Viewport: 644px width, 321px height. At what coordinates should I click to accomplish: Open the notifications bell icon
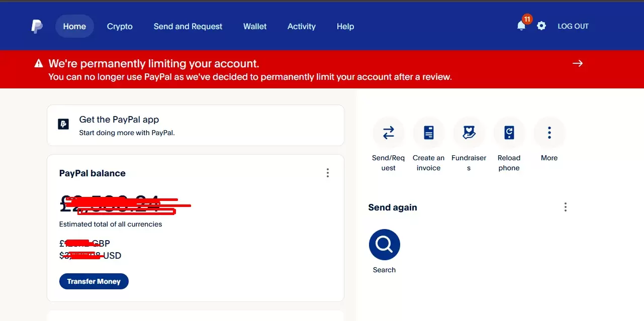(x=521, y=26)
